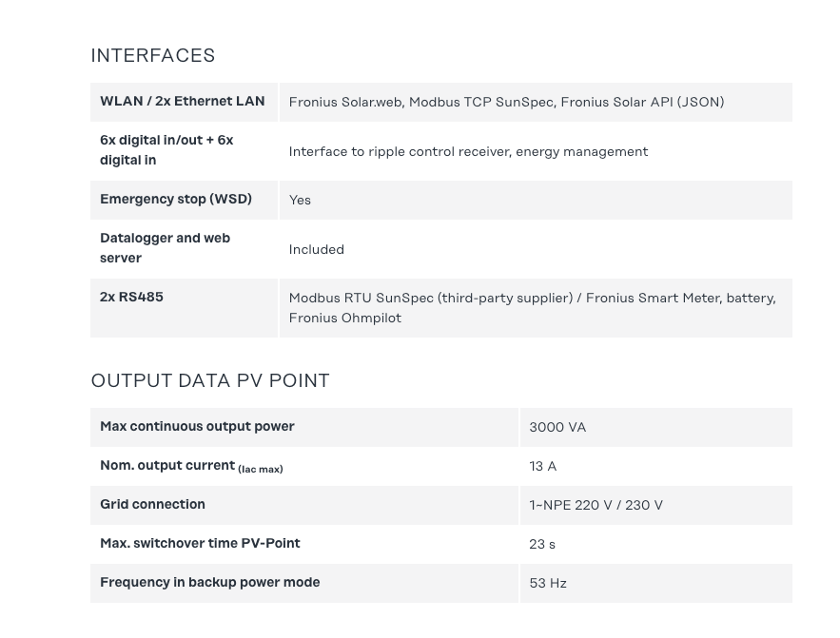Select the 6x digital in/out row label
The width and height of the screenshot is (840, 638).
click(166, 150)
